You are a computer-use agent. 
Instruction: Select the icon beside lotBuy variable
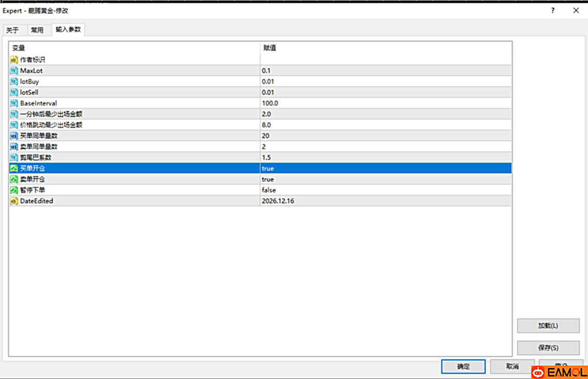pyautogui.click(x=14, y=82)
